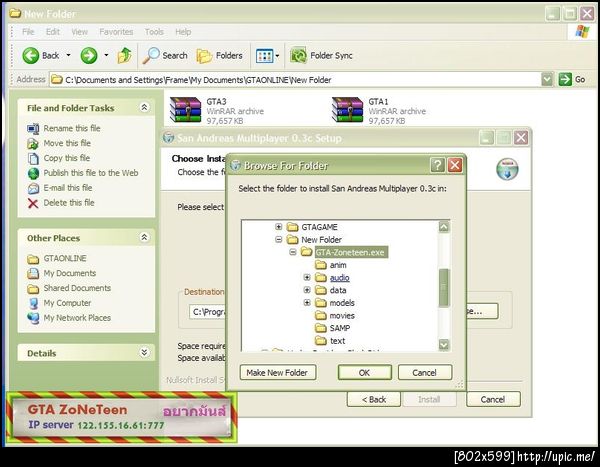
Task: Confirm folder with OK button
Action: tap(364, 372)
